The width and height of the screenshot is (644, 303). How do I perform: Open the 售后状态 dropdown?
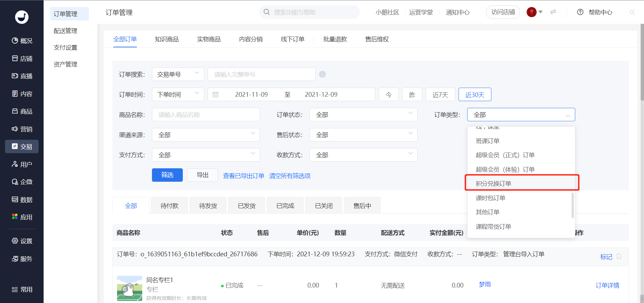click(364, 135)
